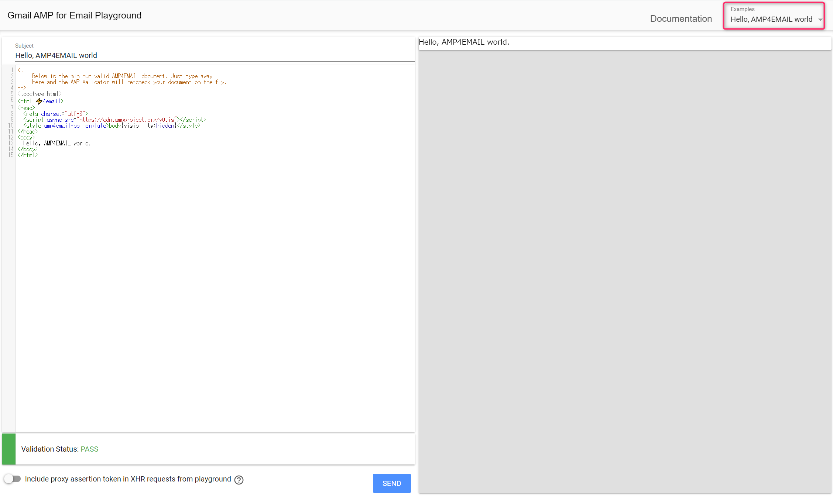Viewport: 833px width, 504px height.
Task: Click the closing head tag line
Action: (28, 131)
